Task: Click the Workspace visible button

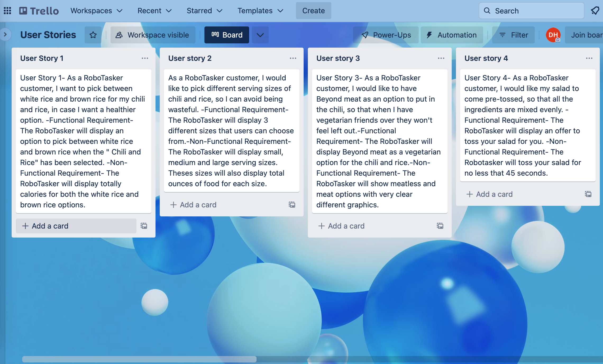Action: [153, 35]
